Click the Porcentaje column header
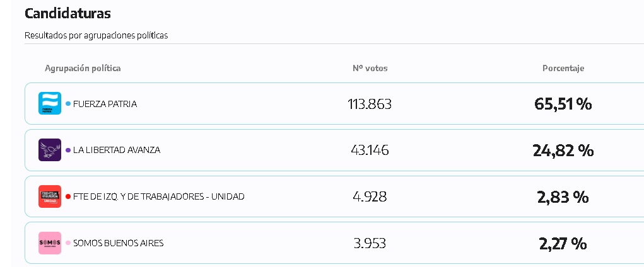This screenshot has width=644, height=267. click(x=563, y=68)
